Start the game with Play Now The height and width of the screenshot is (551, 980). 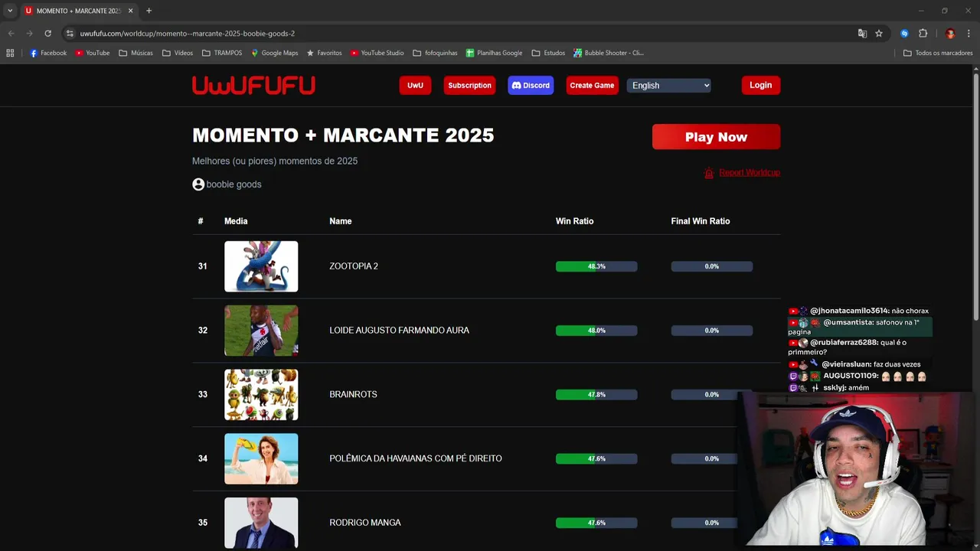tap(716, 137)
